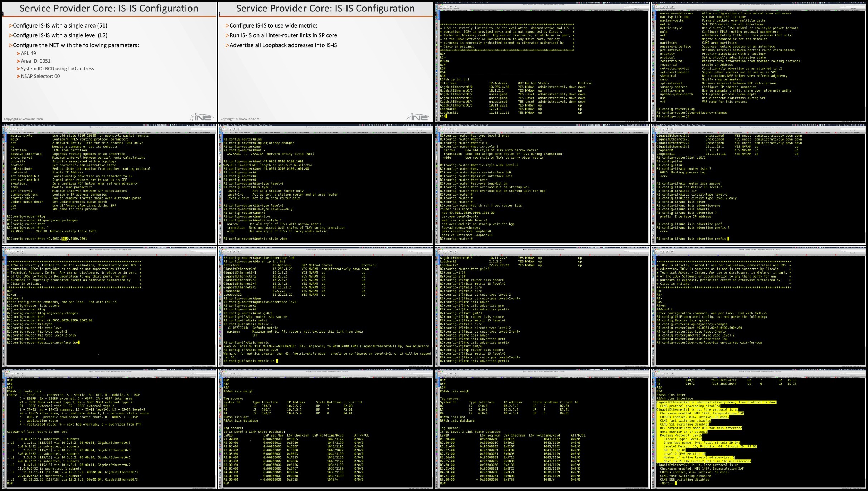Click the '%CLNS-5-ADJCHANGE' adjacency log line
Screen dimensions: 868x491
(326, 346)
